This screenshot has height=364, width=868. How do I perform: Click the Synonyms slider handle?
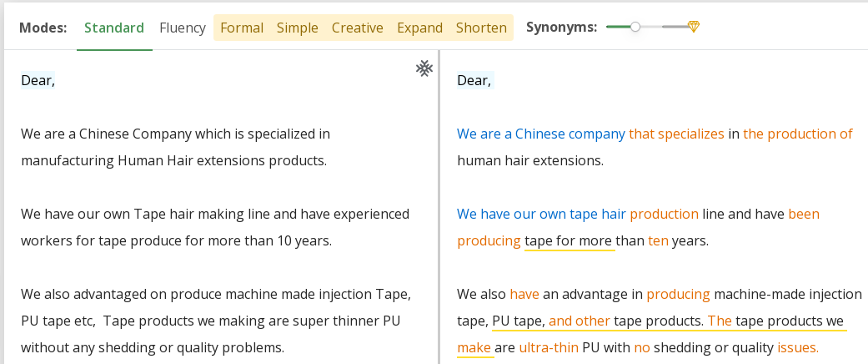[635, 27]
